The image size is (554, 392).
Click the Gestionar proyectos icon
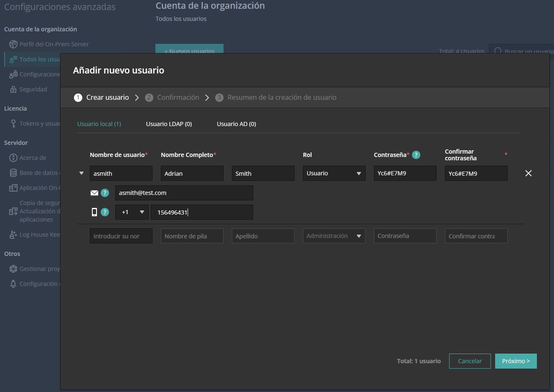tap(13, 269)
